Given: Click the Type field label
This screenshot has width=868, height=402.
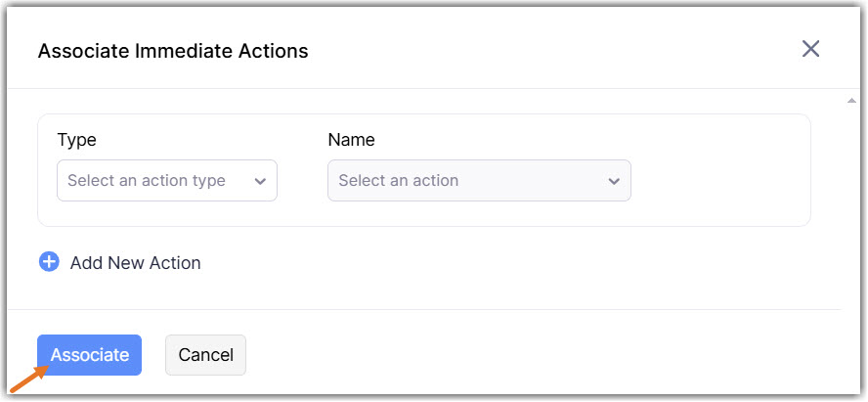Looking at the screenshot, I should (x=77, y=140).
